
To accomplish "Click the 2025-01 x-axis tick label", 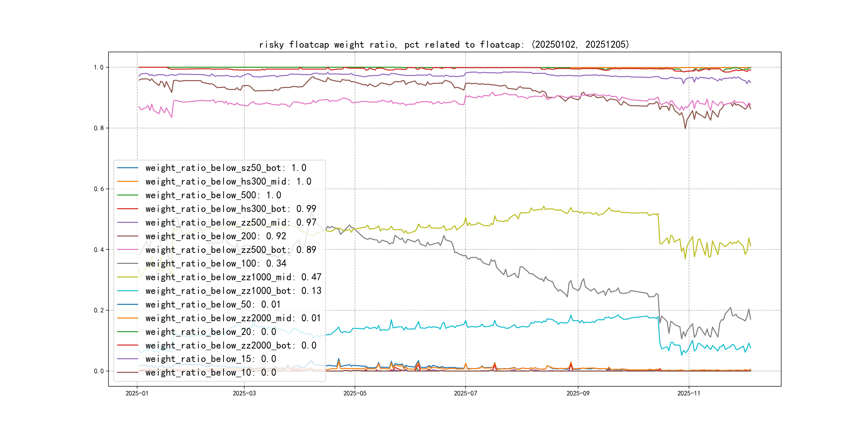I will tap(137, 393).
